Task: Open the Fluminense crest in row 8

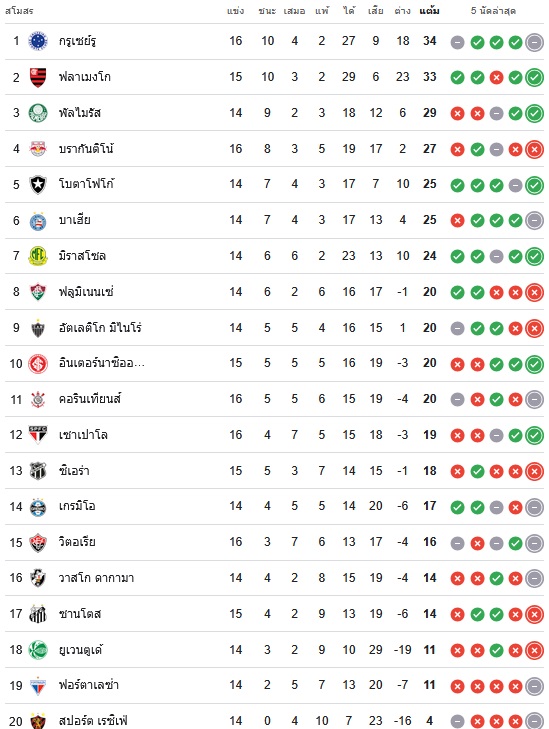Action: pos(38,292)
